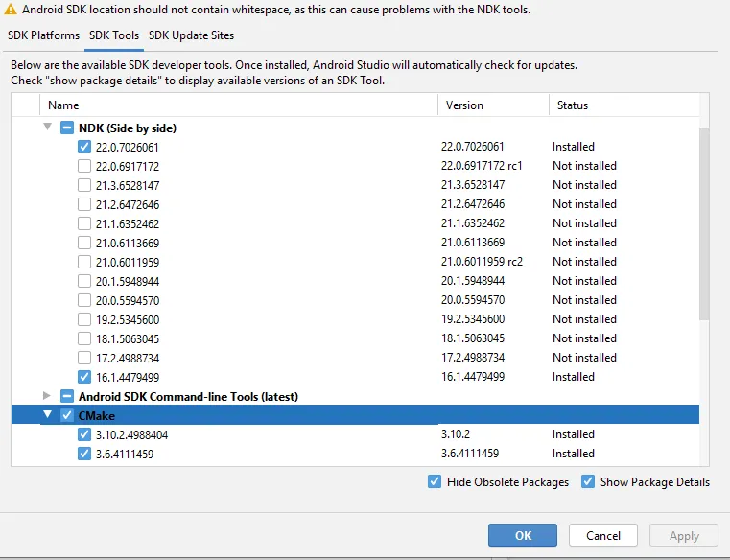Check NDK 18.1.5063045 checkbox
The image size is (730, 560).
[x=84, y=338]
